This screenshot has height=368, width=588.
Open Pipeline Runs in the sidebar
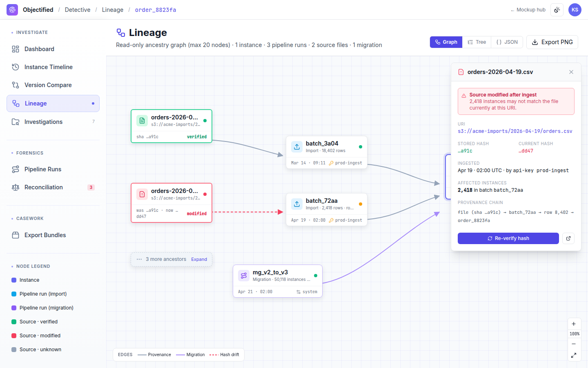tap(53, 169)
